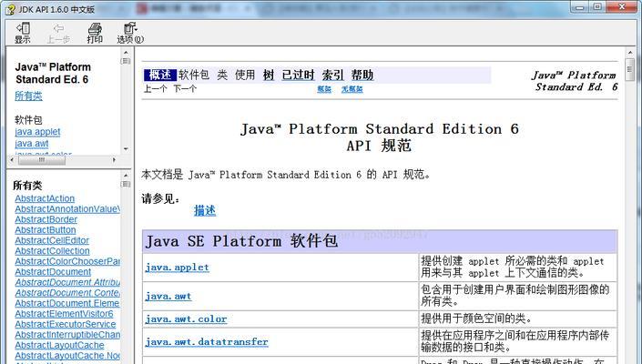Image resolution: width=642 pixels, height=364 pixels.
Task: Select the 概述 navigation tab
Action: (x=160, y=75)
